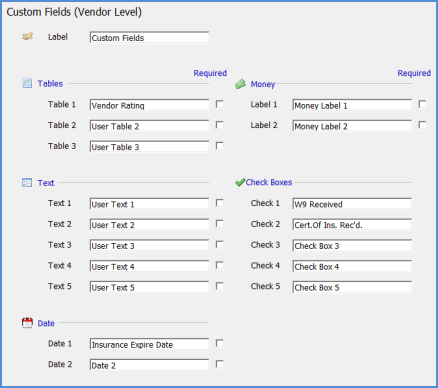
Task: Click the Tables section icon
Action: (27, 83)
